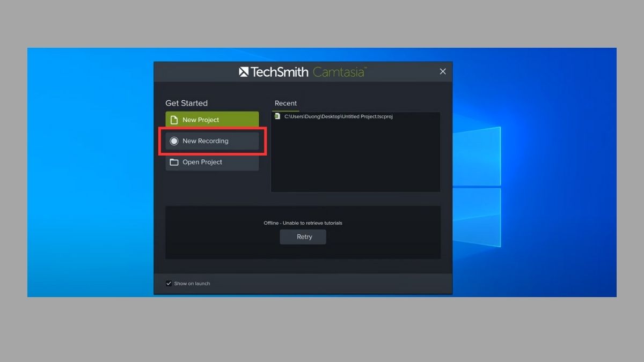Switch to the Recent tab
Screen dimensions: 644x362
[x=286, y=104]
